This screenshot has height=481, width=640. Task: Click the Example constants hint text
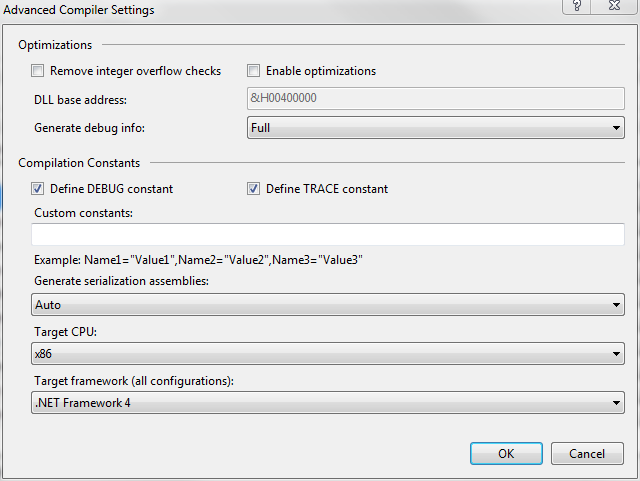198,260
